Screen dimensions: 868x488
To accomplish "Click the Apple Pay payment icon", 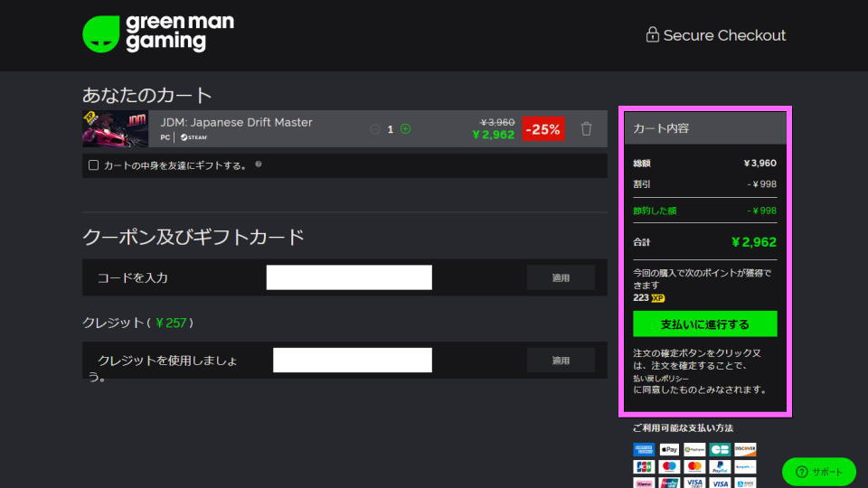I will 669,449.
